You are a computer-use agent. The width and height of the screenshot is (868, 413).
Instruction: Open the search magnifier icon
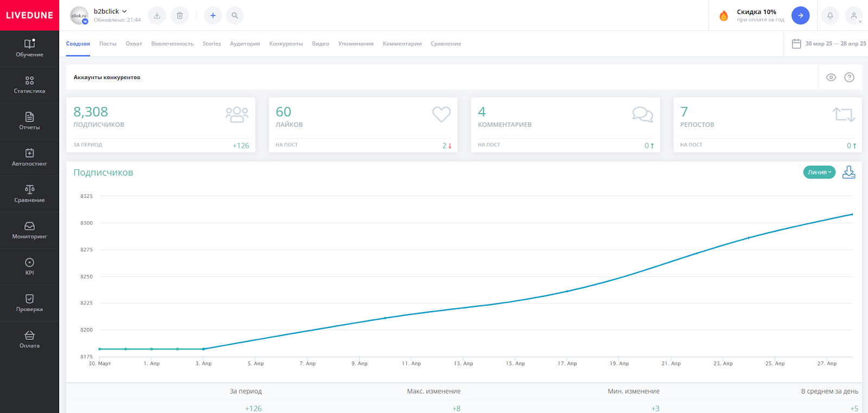coord(235,16)
